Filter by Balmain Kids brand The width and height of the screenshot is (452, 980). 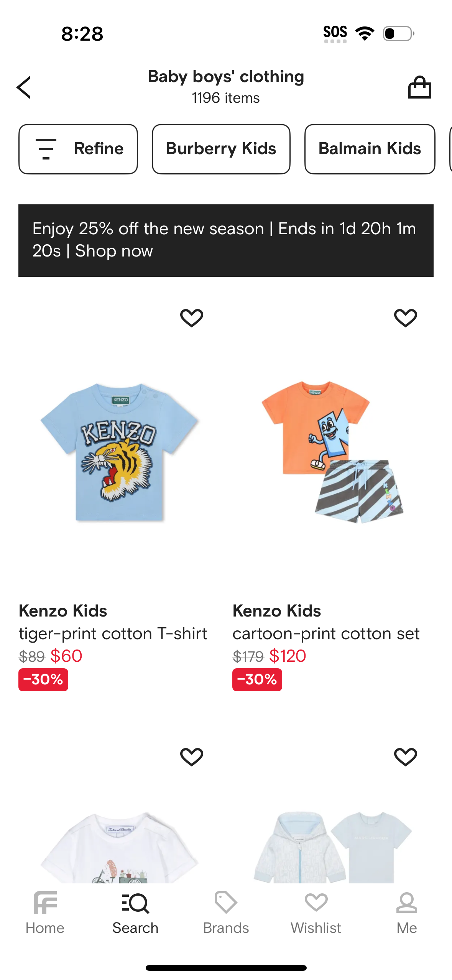pos(370,149)
